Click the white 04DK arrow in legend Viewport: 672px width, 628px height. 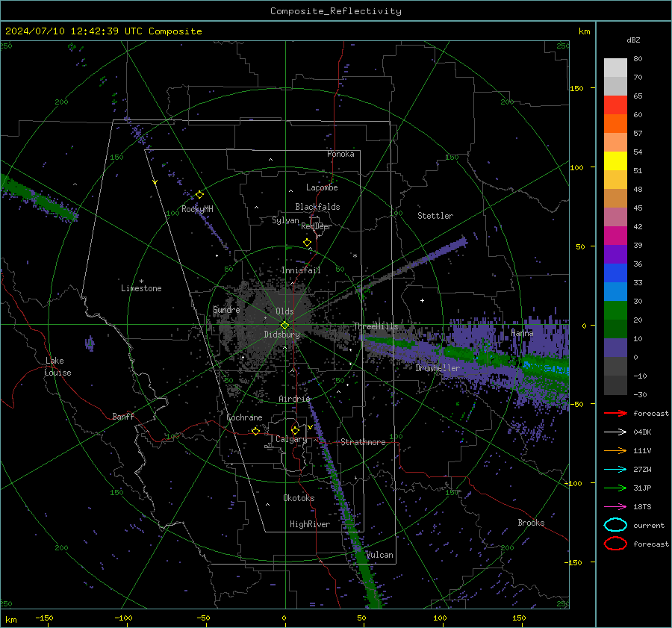coord(615,432)
